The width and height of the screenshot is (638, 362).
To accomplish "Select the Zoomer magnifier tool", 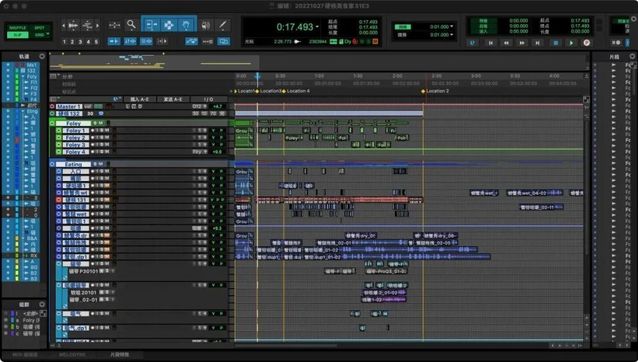I will coord(131,25).
